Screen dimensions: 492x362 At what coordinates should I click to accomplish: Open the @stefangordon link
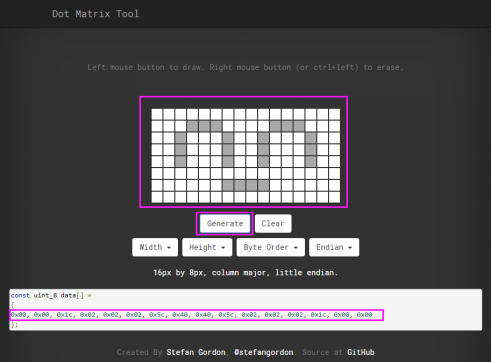tap(264, 352)
